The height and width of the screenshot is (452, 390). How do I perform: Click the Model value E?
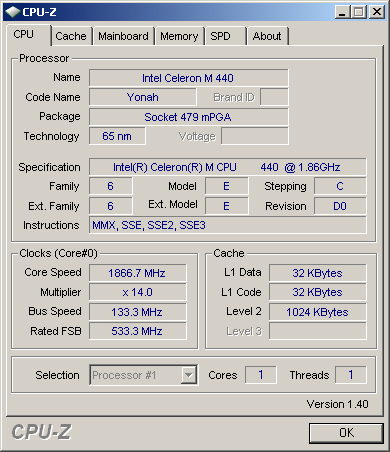227,186
